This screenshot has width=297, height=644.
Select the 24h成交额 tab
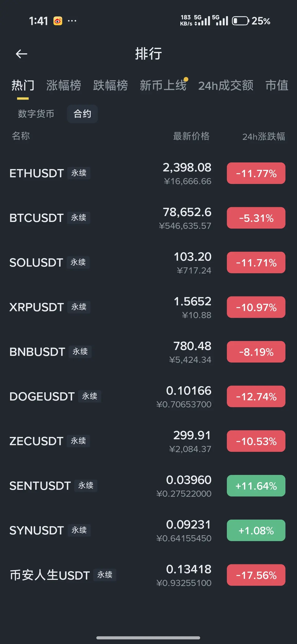pos(226,85)
